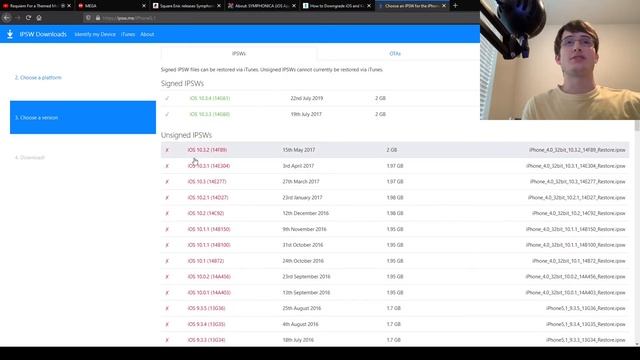Open iOS 10.0.1 (14A403) firmware link
The width and height of the screenshot is (640, 360).
[x=209, y=293]
